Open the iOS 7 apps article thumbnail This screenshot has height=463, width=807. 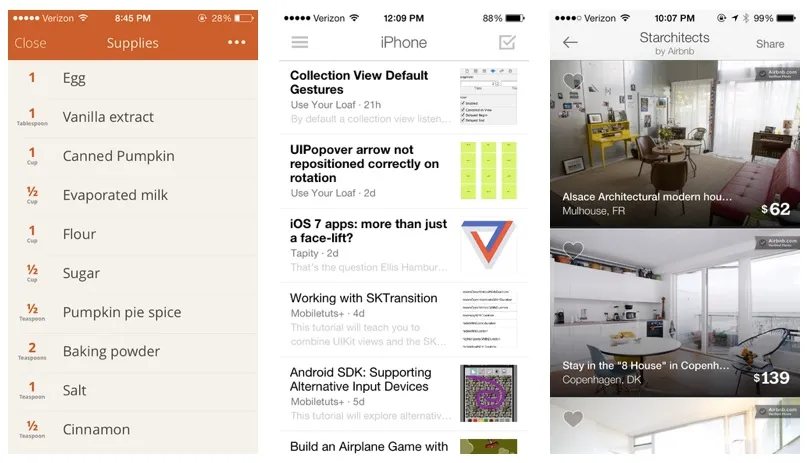coord(488,246)
